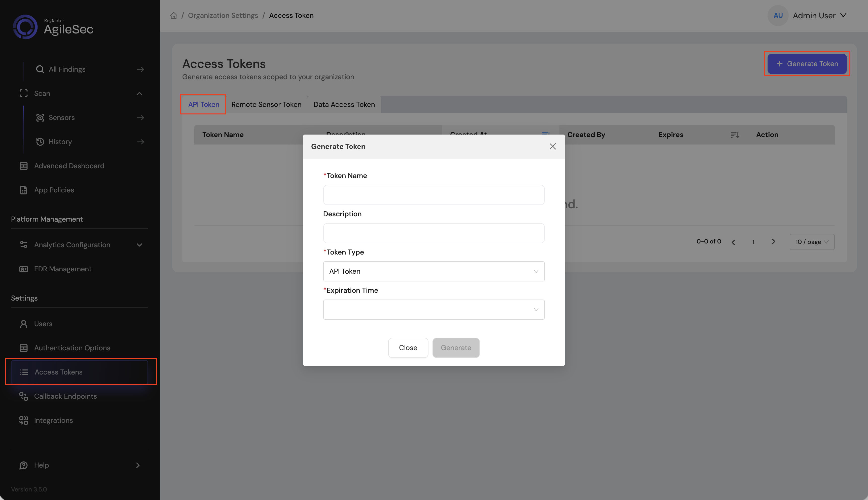Open the Integrations icon
This screenshot has width=868, height=500.
click(23, 420)
